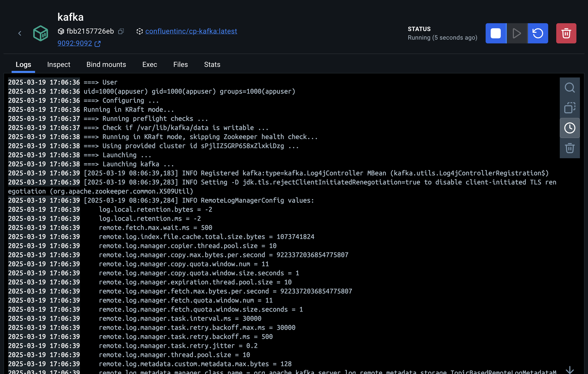Copy container ID fbb2157726eb

coord(121,31)
